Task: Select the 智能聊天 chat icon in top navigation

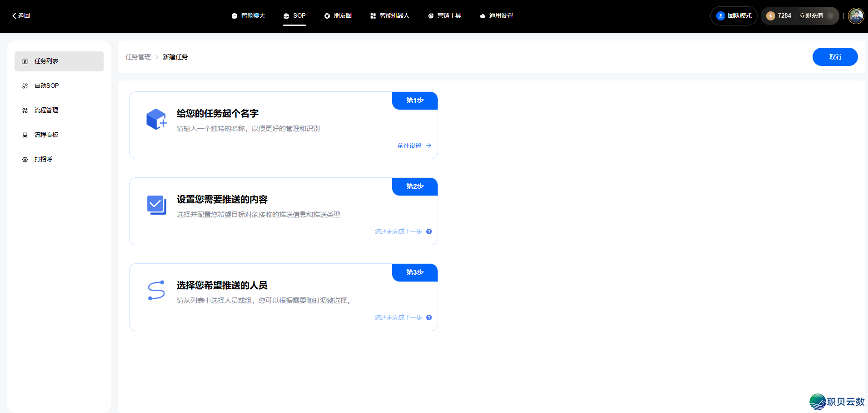Action: [x=234, y=15]
